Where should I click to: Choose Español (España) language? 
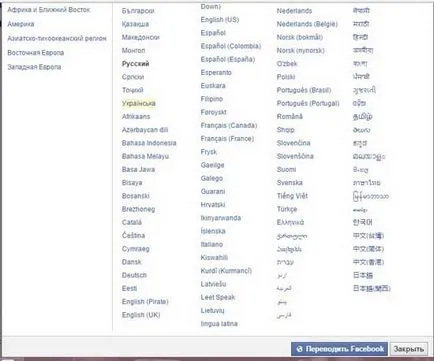[228, 59]
